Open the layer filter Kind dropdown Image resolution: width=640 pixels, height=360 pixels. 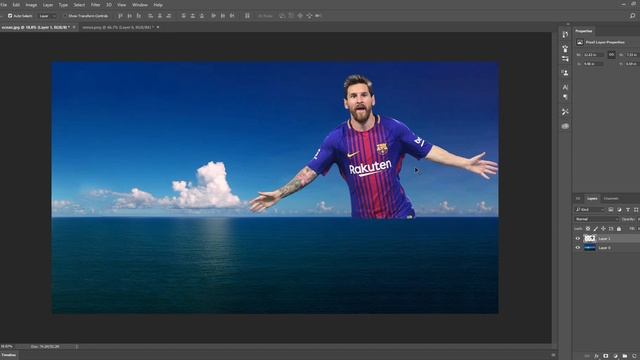tap(589, 210)
